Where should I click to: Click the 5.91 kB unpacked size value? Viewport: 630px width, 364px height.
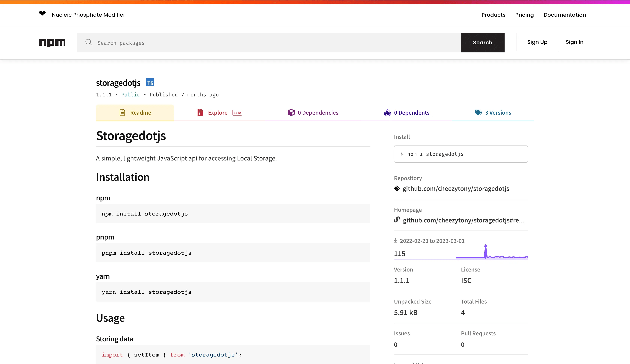tap(406, 312)
